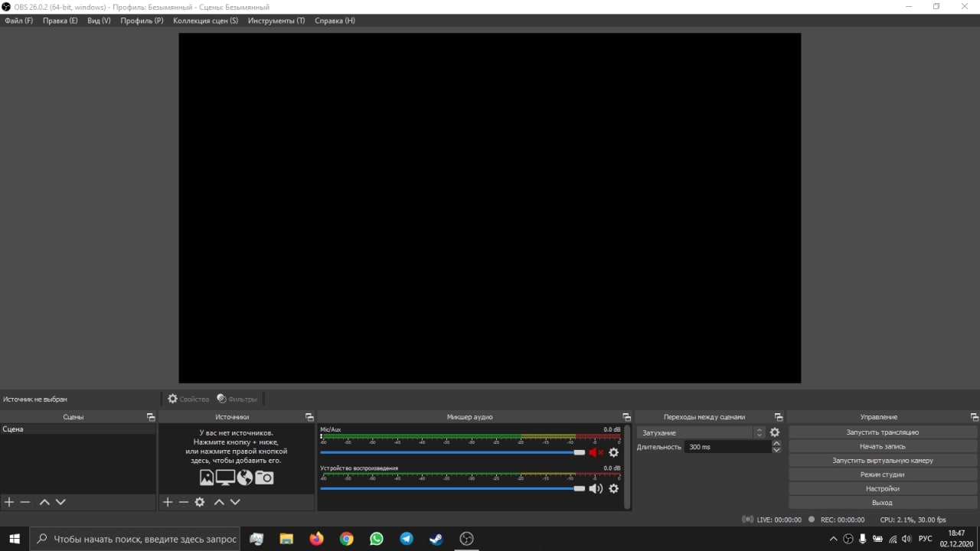Move source up in Источники panel
Screen dimensions: 980x551
(219, 502)
